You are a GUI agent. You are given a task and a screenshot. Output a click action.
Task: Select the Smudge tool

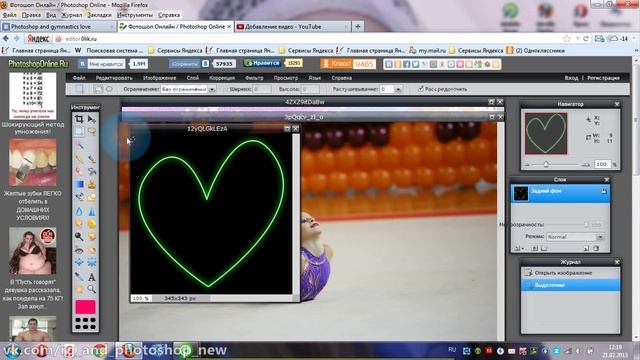(79, 224)
